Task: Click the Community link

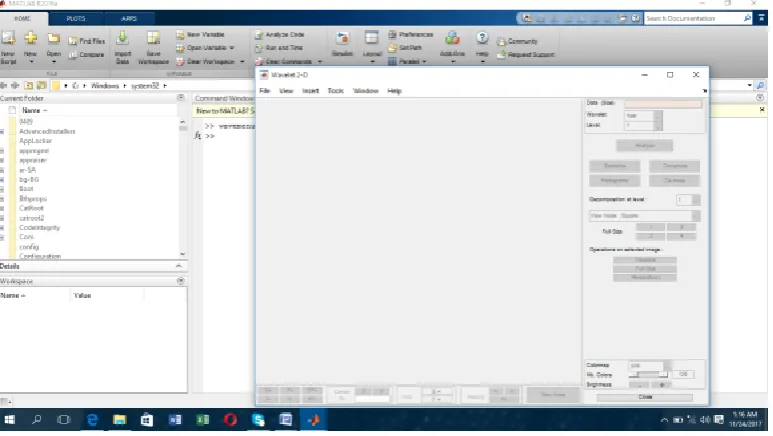Action: [x=523, y=41]
